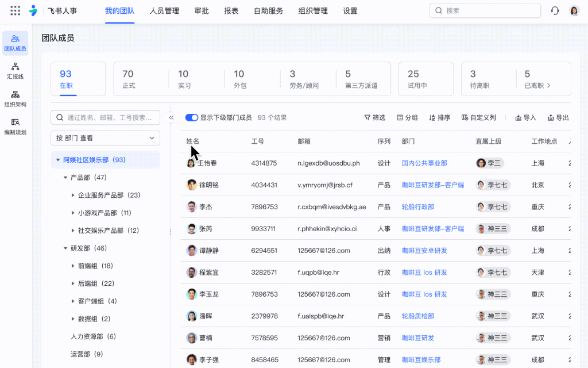Switch to the 人员管理 menu tab
This screenshot has width=588, height=368.
[164, 10]
